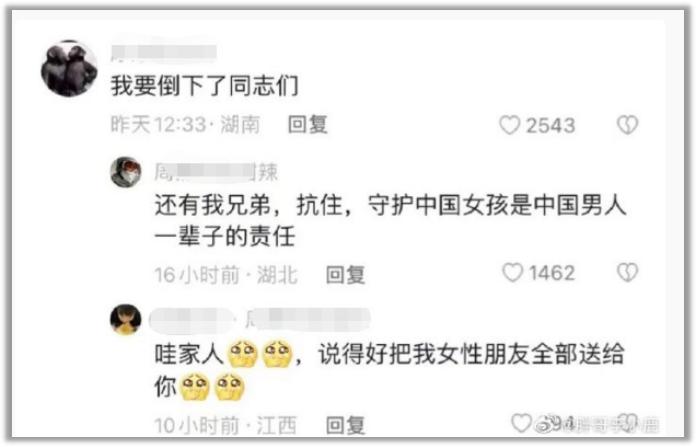Click 回复 under the top Hunan comment
This screenshot has width=697, height=447.
(x=308, y=125)
